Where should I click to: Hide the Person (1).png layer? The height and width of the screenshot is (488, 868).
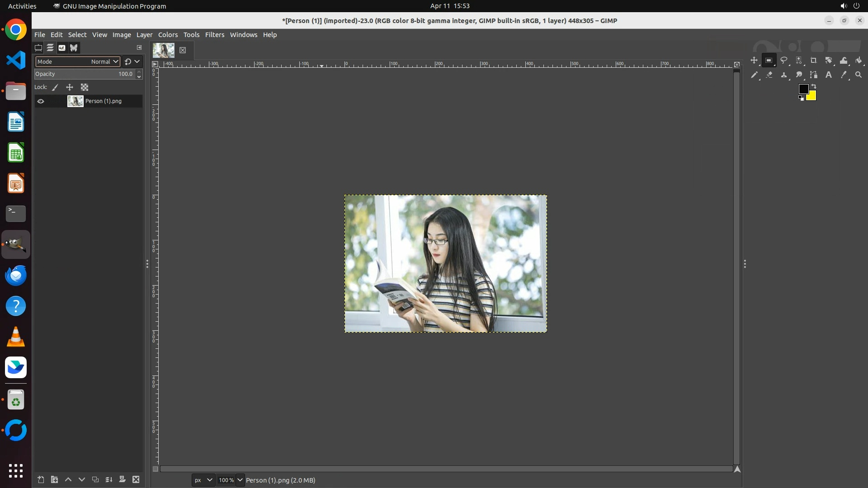coord(41,101)
